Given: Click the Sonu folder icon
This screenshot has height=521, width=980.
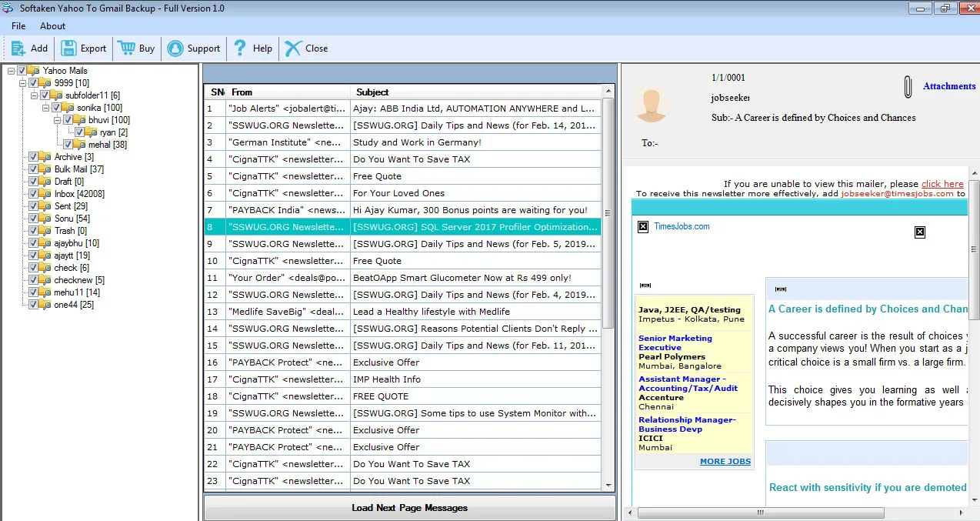Looking at the screenshot, I should (x=45, y=219).
